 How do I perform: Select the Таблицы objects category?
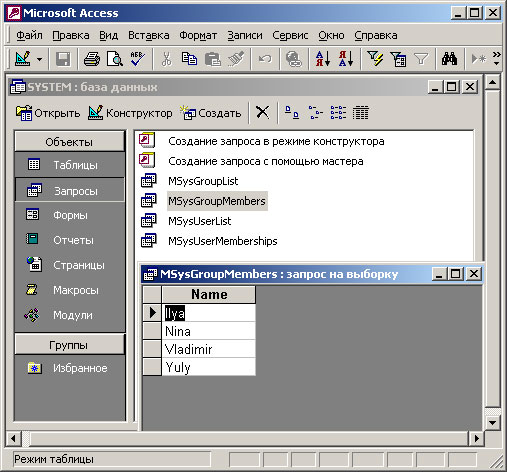[x=69, y=165]
